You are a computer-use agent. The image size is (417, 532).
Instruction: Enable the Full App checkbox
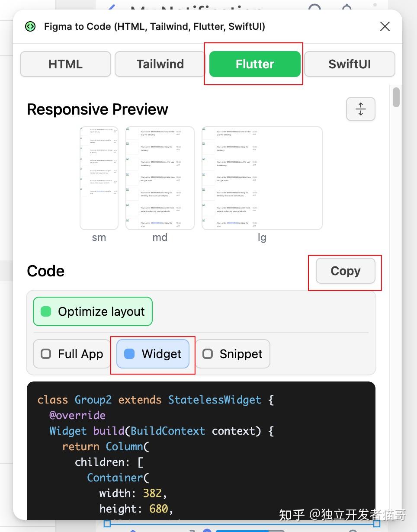71,354
